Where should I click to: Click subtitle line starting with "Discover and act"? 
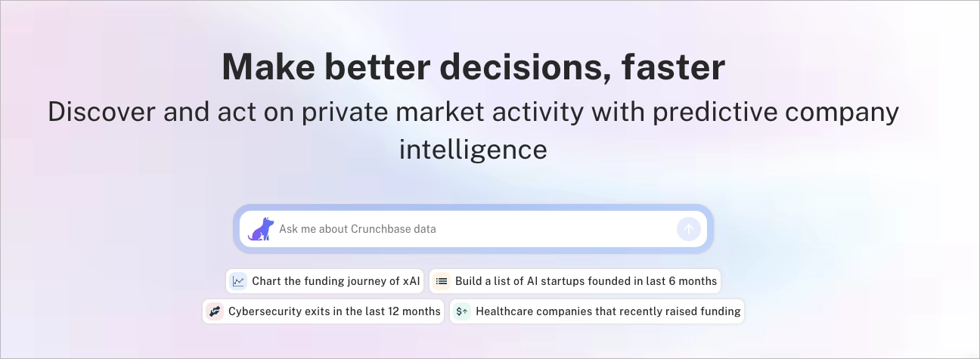[x=473, y=112]
